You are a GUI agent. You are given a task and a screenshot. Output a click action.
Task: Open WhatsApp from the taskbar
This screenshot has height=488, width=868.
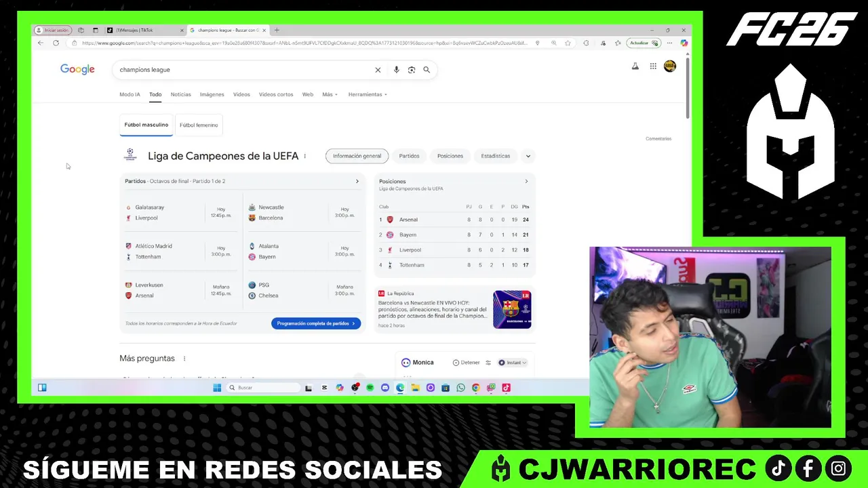click(x=461, y=388)
